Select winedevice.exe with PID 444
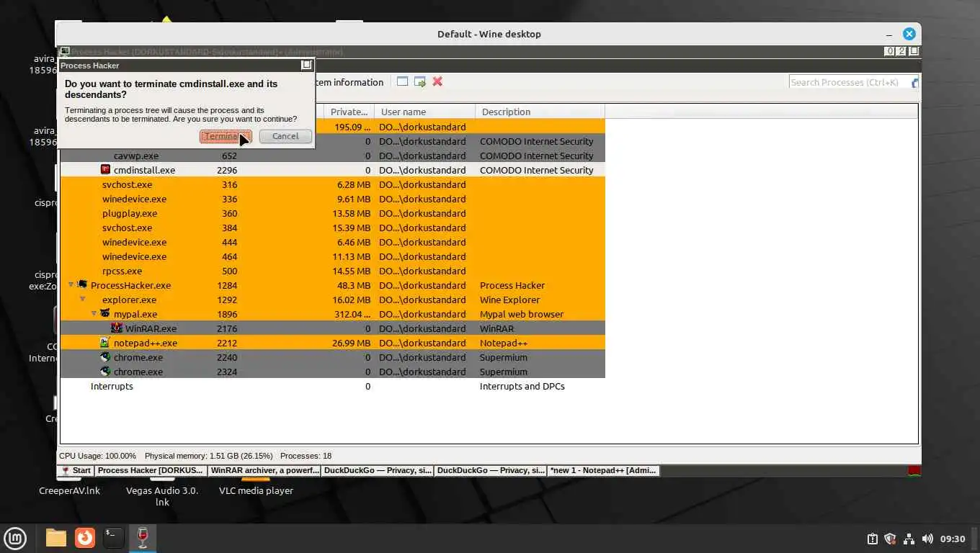The image size is (980, 553). [332, 242]
